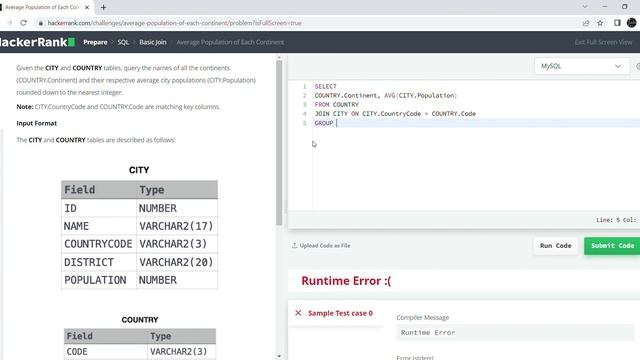The image size is (640, 360).
Task: Click the JOIN CITY ON line in editor
Action: pyautogui.click(x=395, y=114)
